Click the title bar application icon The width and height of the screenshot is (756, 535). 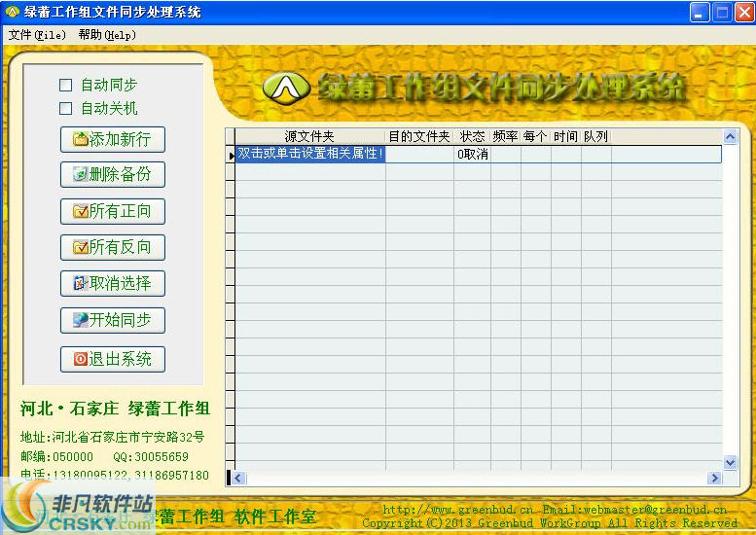[x=12, y=12]
